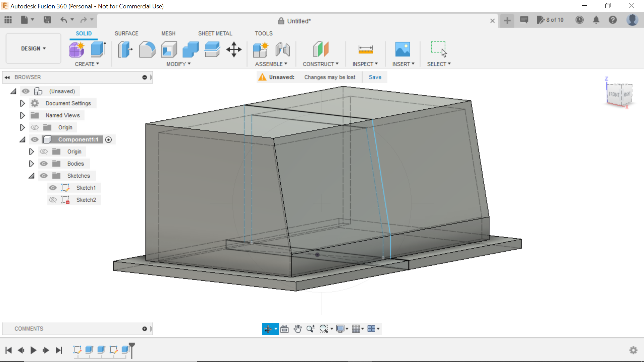Click the New Component icon under Assemble

click(x=261, y=49)
